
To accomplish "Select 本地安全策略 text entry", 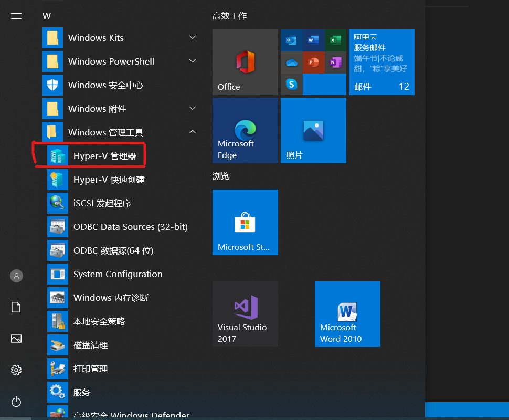I will coord(99,322).
